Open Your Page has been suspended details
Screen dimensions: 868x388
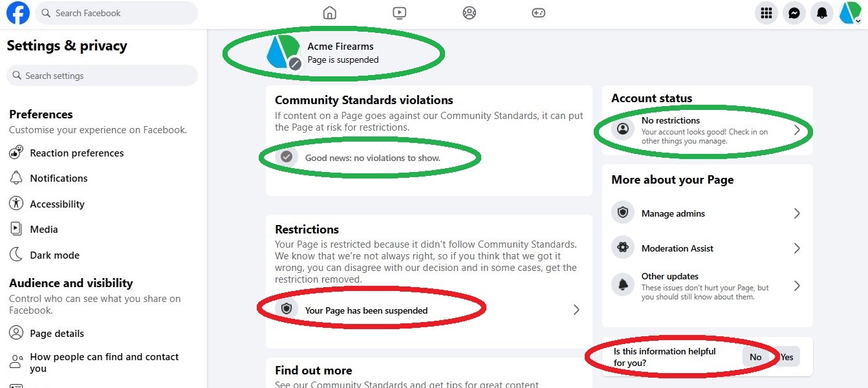428,310
